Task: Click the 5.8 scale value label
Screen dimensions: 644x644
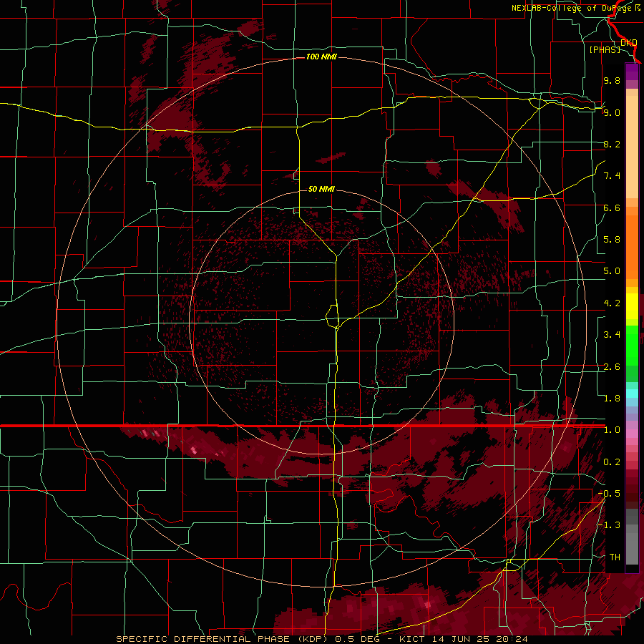Action: click(x=612, y=240)
